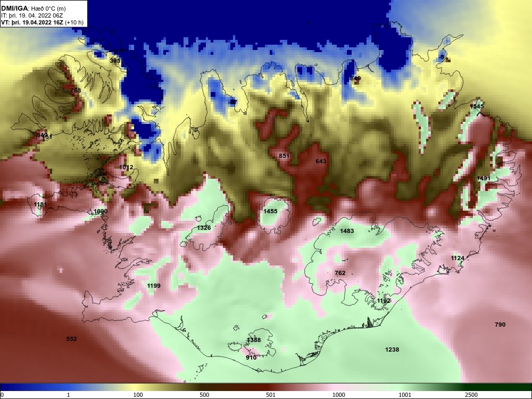The width and height of the screenshot is (532, 399).
Task: Click the 1491 height value
Action: (x=484, y=178)
